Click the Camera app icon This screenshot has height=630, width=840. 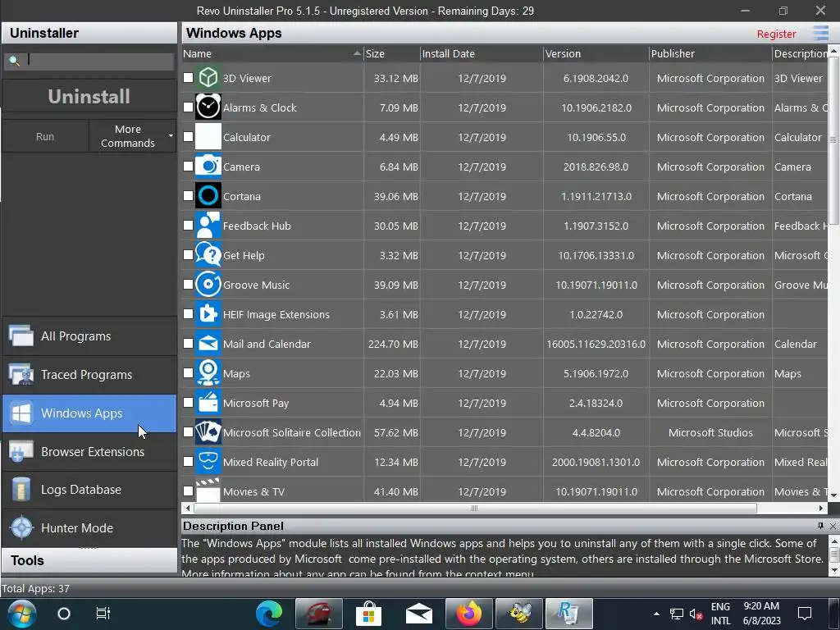tap(208, 166)
